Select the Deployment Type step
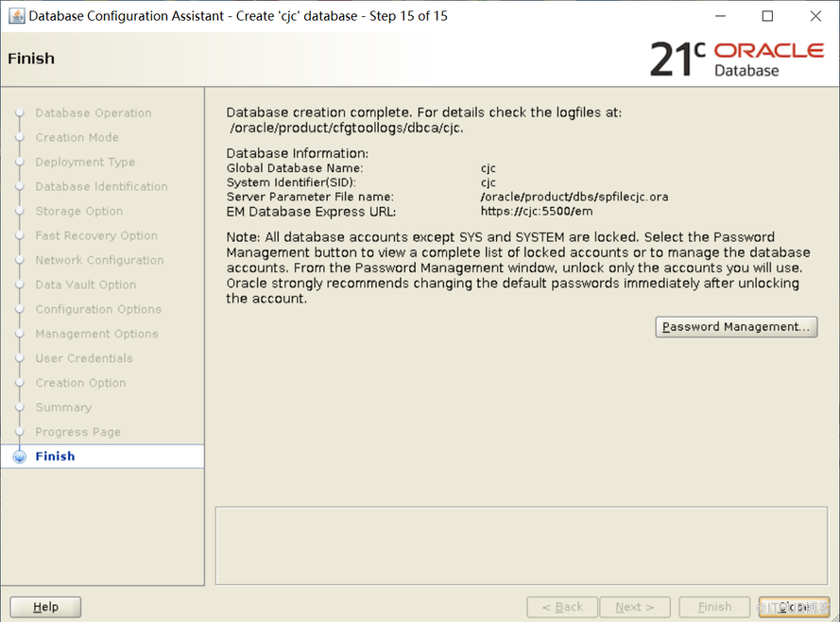The image size is (840, 622). pyautogui.click(x=85, y=163)
